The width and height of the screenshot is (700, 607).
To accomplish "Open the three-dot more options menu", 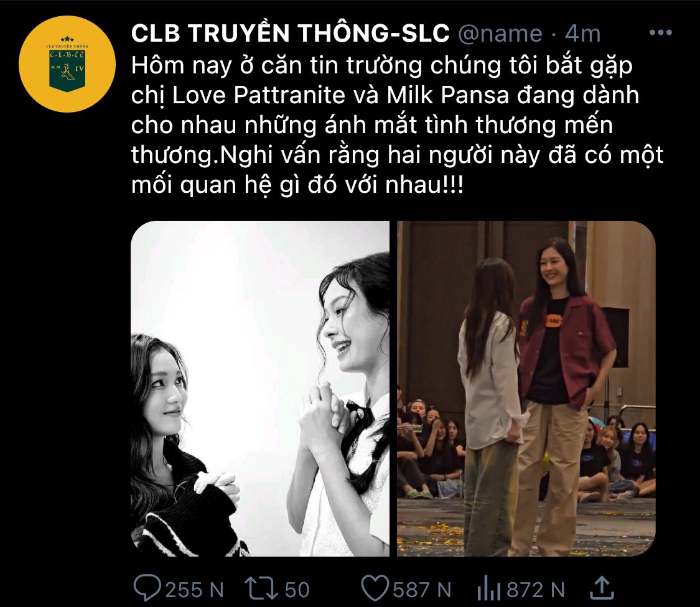I will (661, 32).
